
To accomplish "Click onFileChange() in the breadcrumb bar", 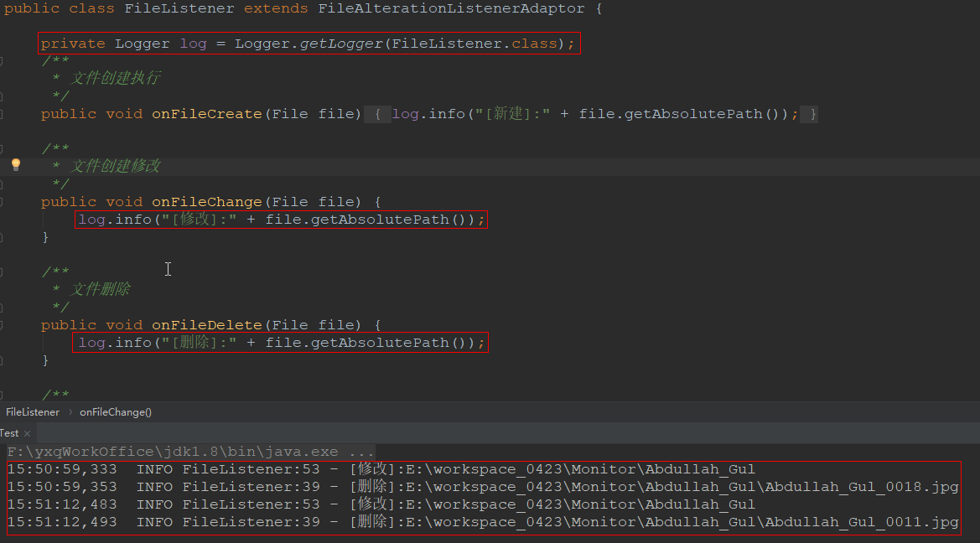I will coord(116,412).
